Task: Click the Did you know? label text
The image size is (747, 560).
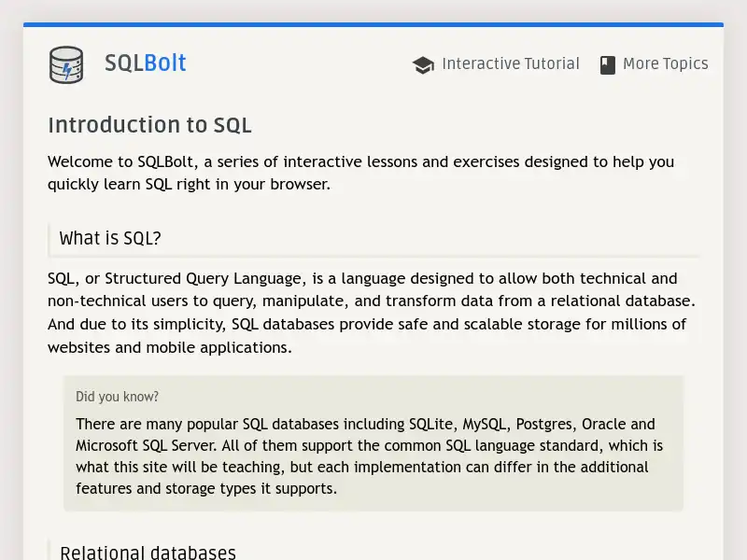Action: 117,397
